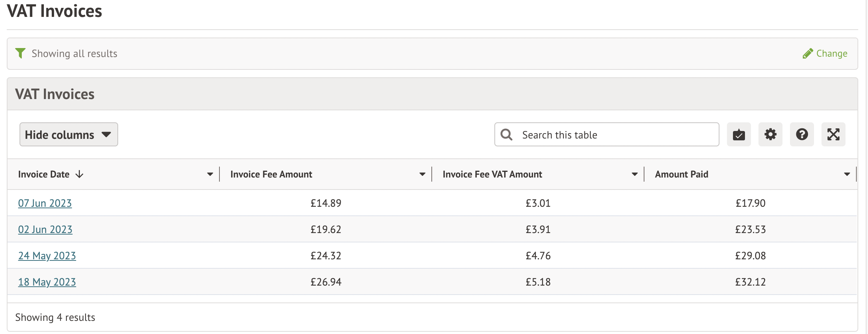868x334 pixels.
Task: Open the Hide columns dropdown
Action: [69, 134]
